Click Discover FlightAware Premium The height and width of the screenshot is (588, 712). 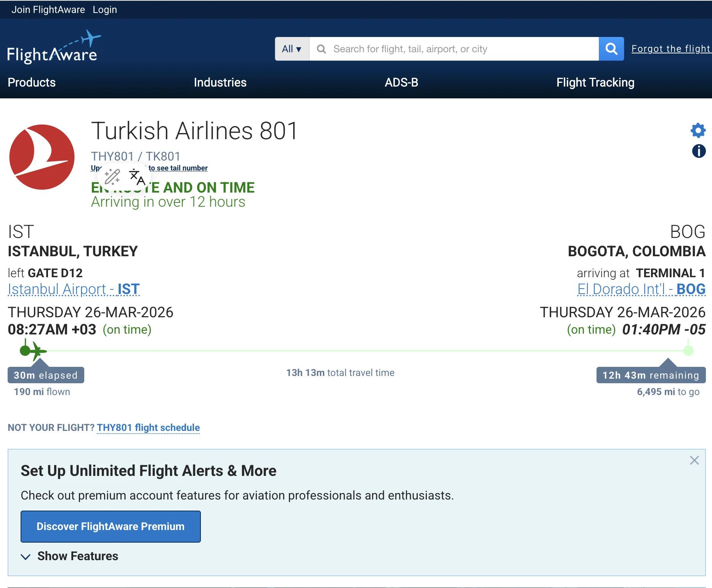click(111, 526)
